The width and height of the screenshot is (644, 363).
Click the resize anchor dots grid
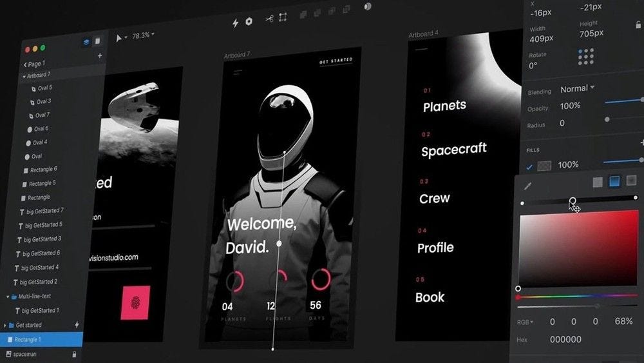click(586, 57)
